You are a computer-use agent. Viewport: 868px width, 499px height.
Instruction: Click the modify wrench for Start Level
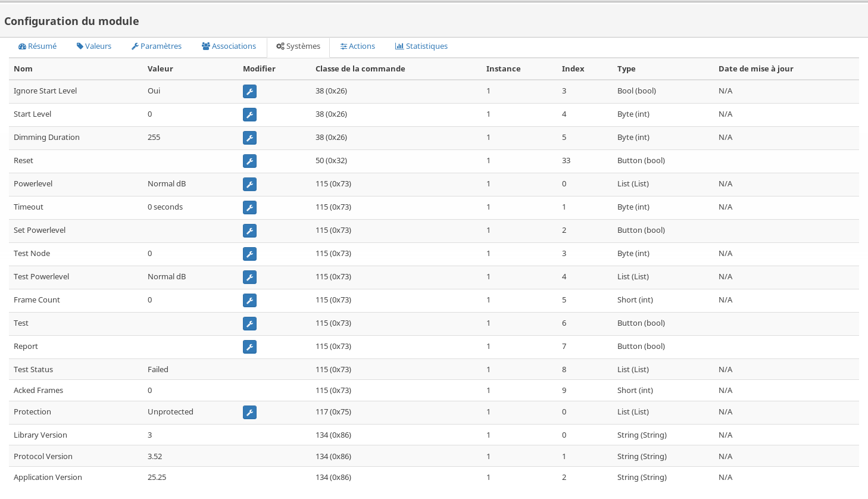249,114
